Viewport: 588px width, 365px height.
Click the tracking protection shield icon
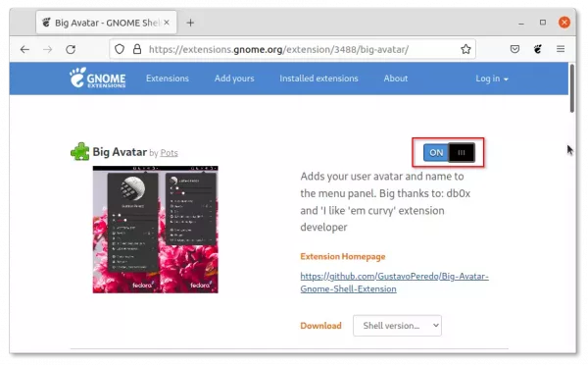point(120,49)
